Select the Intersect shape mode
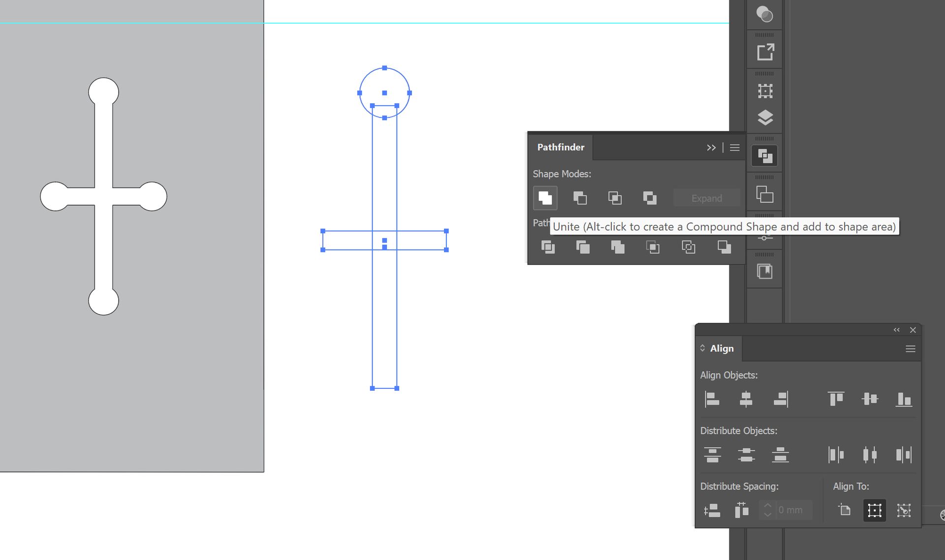945x560 pixels. coord(615,198)
